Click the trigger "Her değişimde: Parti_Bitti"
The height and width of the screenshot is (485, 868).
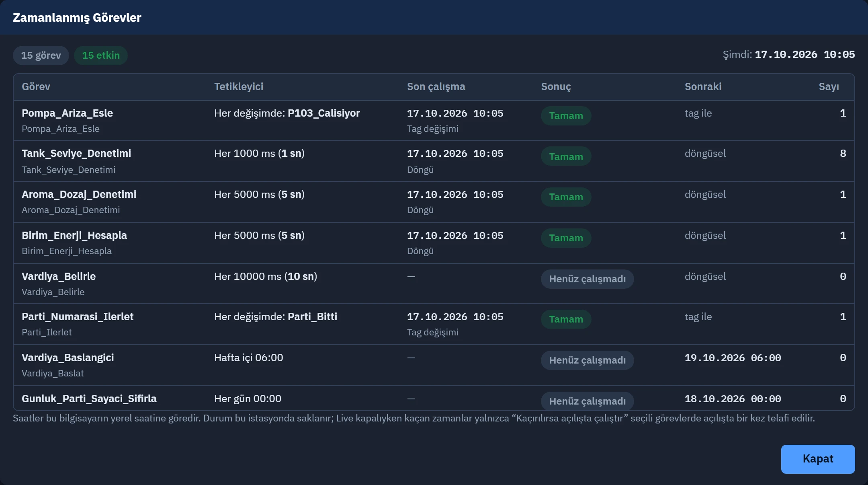click(276, 316)
